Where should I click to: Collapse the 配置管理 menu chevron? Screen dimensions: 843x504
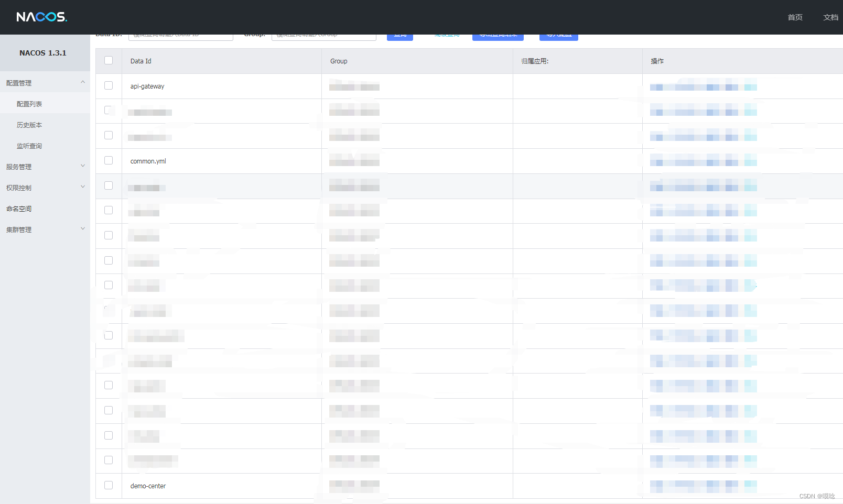point(83,82)
